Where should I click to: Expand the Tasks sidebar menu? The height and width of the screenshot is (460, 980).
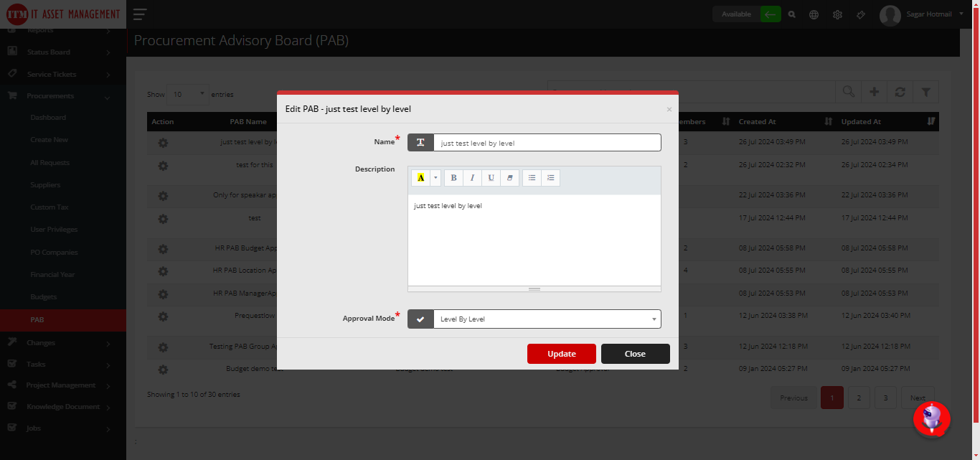(x=63, y=365)
